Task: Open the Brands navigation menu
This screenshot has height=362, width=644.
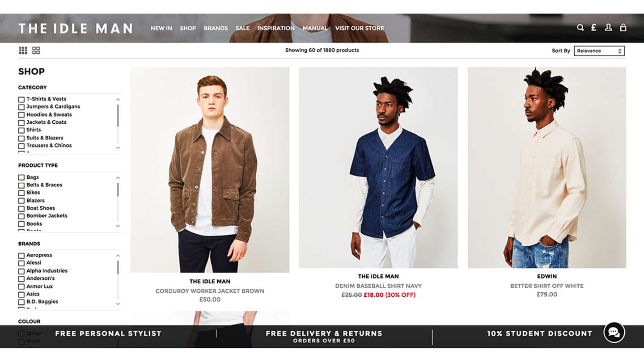Action: (216, 28)
